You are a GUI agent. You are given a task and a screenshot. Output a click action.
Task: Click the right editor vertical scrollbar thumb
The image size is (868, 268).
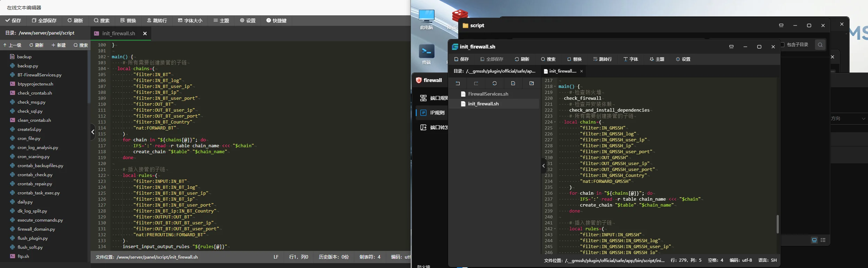click(x=777, y=224)
